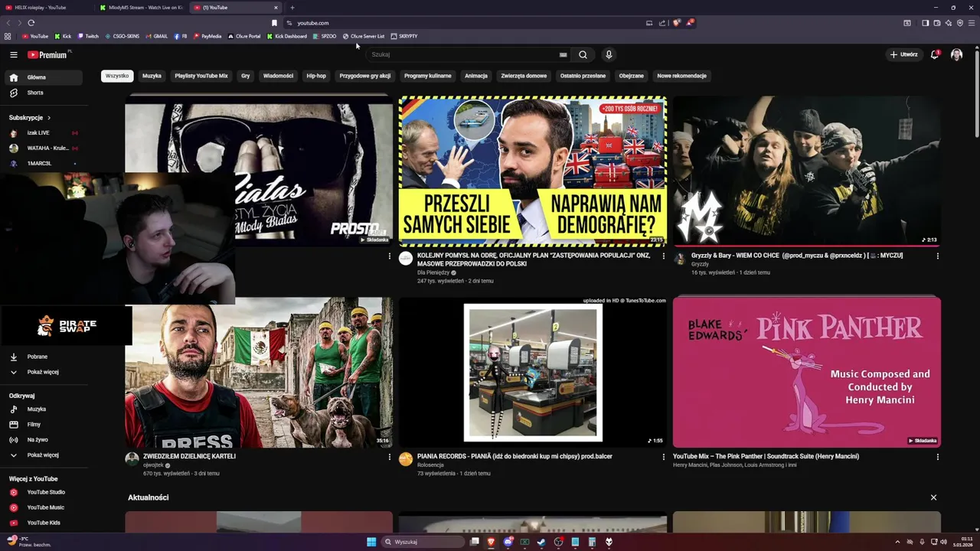
Task: Open the Kick Dashboard bookmark
Action: (287, 36)
